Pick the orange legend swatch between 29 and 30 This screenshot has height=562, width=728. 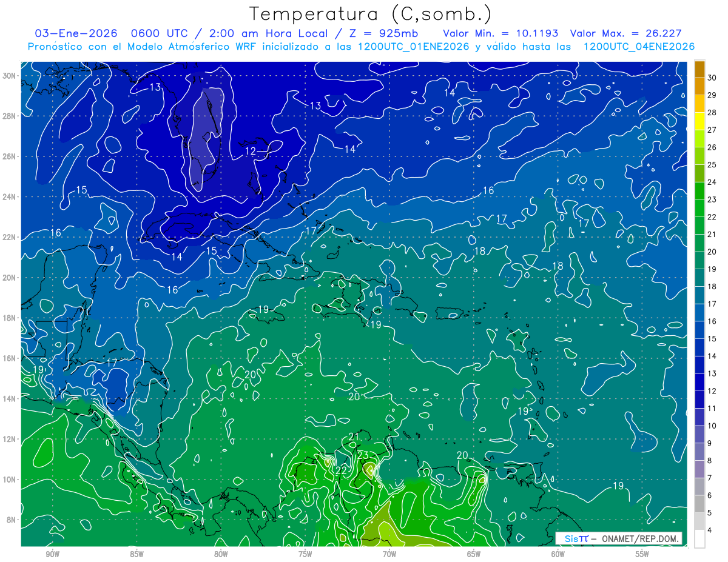tap(699, 87)
